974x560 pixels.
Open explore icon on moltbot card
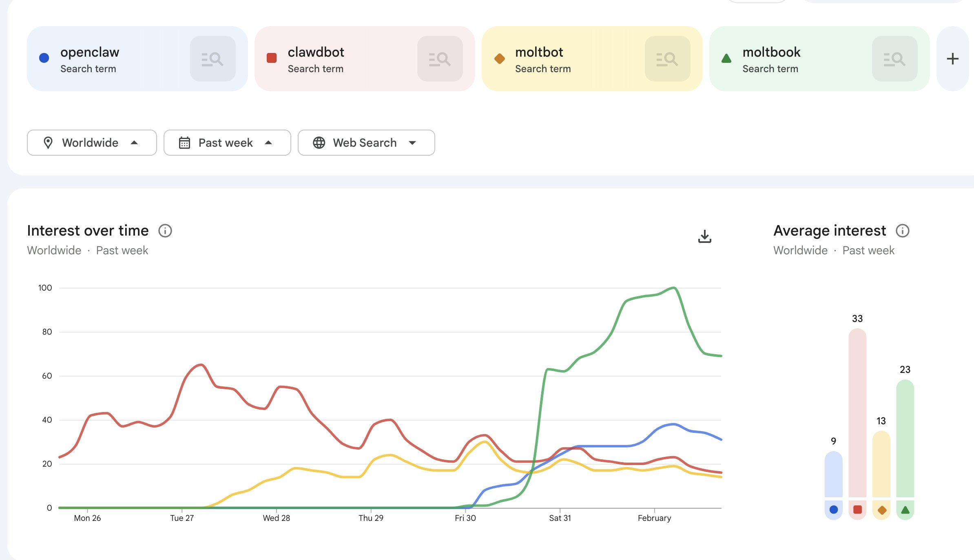coord(667,59)
